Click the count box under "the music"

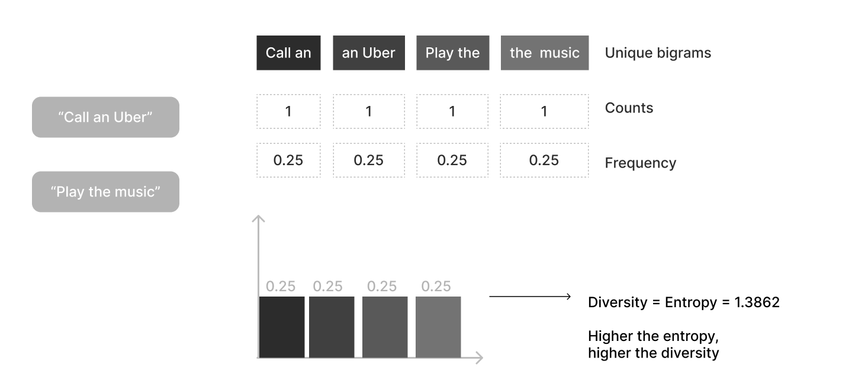click(x=544, y=111)
